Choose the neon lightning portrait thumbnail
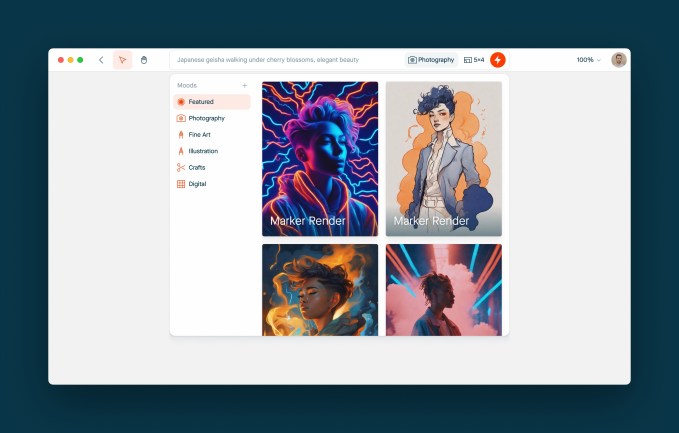Screen dimensions: 679x433 [320, 159]
